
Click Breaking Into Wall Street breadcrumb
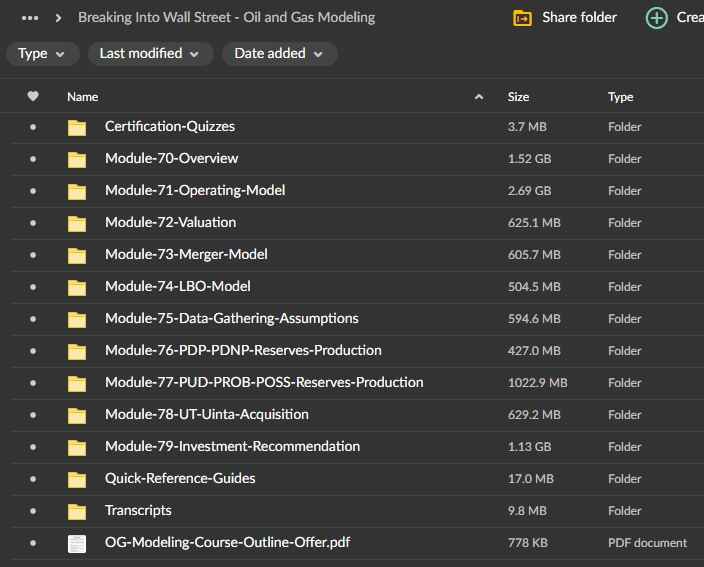(x=226, y=18)
